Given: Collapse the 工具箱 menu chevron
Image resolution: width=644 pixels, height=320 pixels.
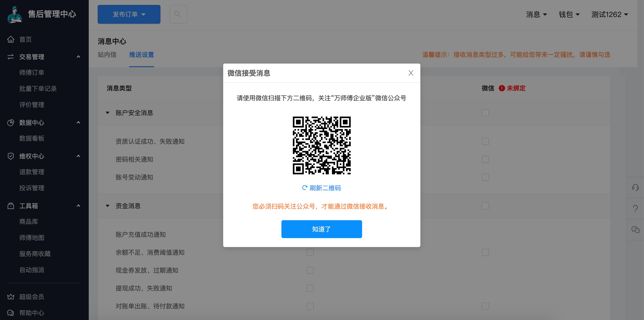Looking at the screenshot, I should click(78, 206).
